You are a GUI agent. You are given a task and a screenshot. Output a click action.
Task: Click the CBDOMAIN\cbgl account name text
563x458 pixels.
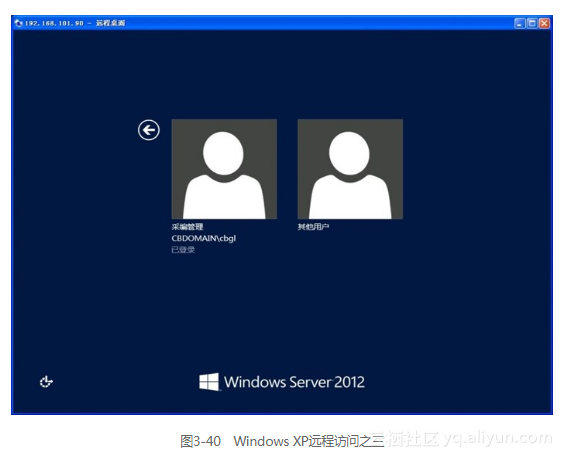coord(204,238)
